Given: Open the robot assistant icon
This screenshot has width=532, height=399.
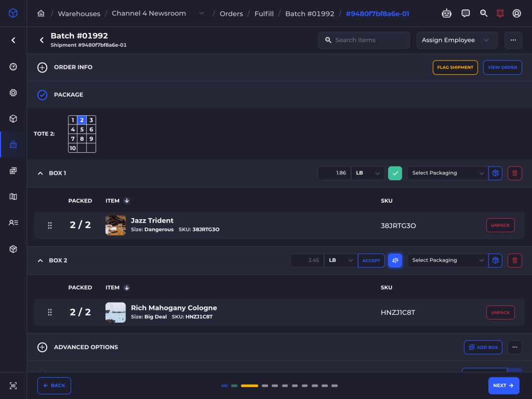Looking at the screenshot, I should click(446, 14).
